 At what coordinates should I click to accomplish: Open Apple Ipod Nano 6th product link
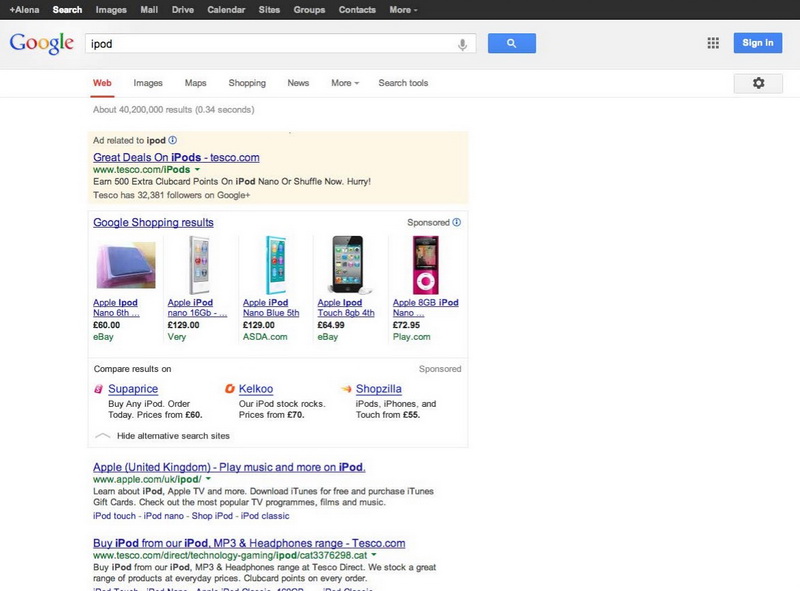pyautogui.click(x=116, y=308)
